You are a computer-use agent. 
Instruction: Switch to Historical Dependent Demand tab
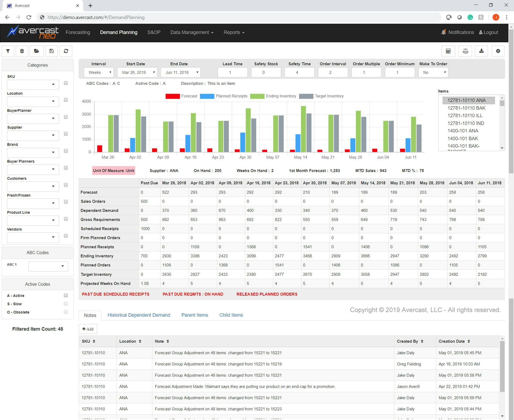tap(139, 315)
